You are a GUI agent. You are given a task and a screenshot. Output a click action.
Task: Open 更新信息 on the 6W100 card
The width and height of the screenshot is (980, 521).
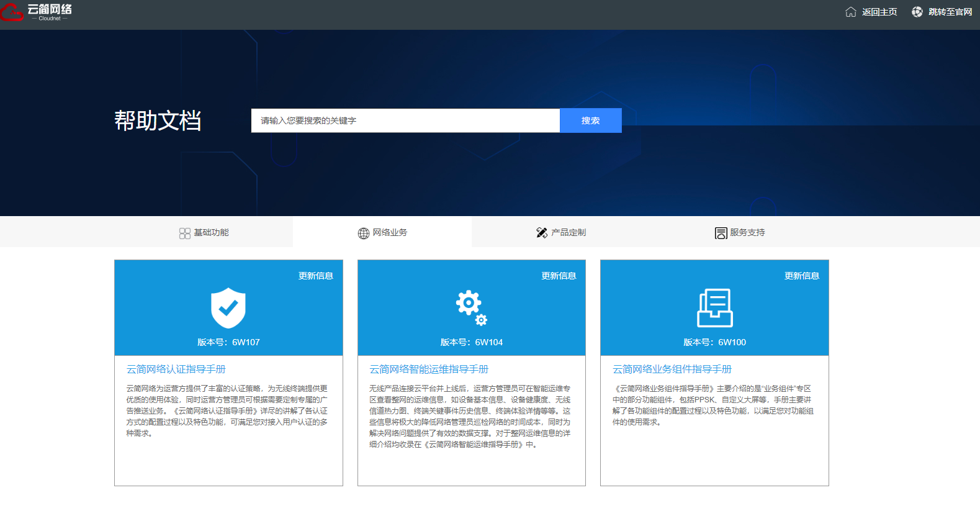pos(802,276)
